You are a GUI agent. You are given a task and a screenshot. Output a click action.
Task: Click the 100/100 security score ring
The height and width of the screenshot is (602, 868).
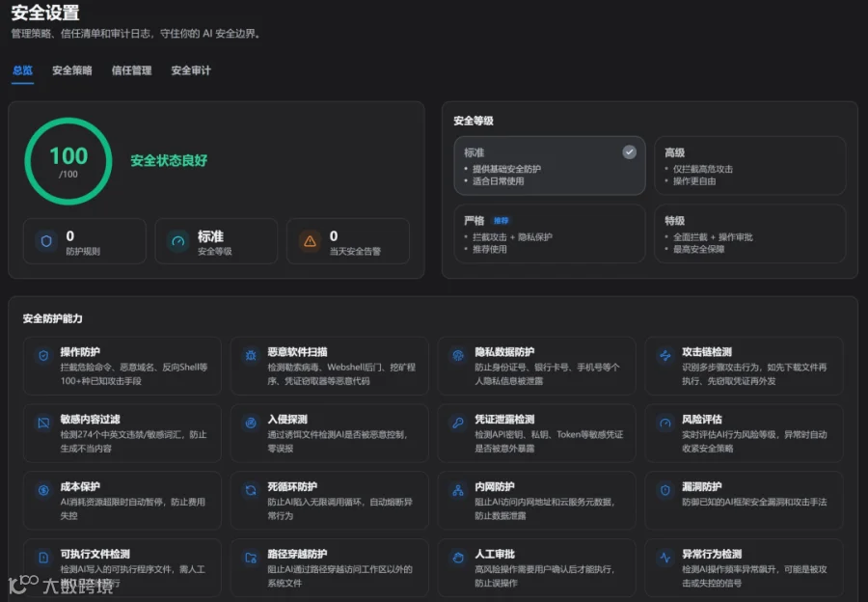tap(68, 161)
